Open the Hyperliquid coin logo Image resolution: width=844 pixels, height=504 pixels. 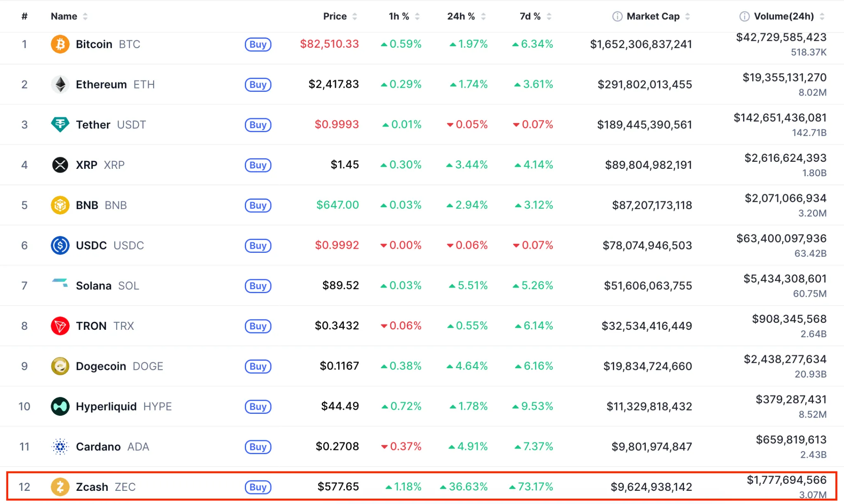click(x=60, y=406)
